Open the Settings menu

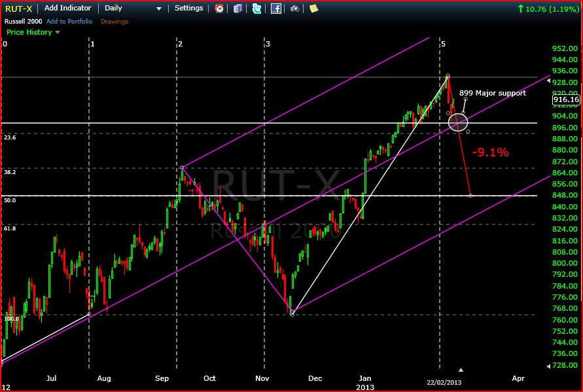point(188,9)
